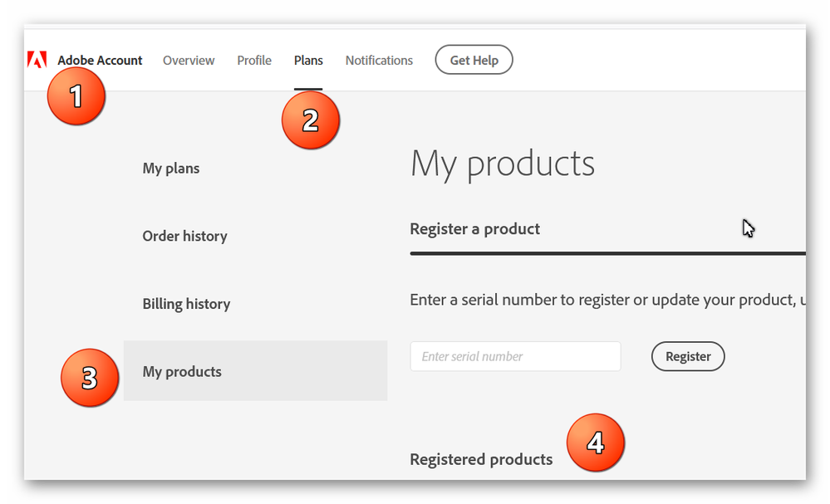Switch to the Overview tab
This screenshot has width=830, height=504.
(x=189, y=61)
